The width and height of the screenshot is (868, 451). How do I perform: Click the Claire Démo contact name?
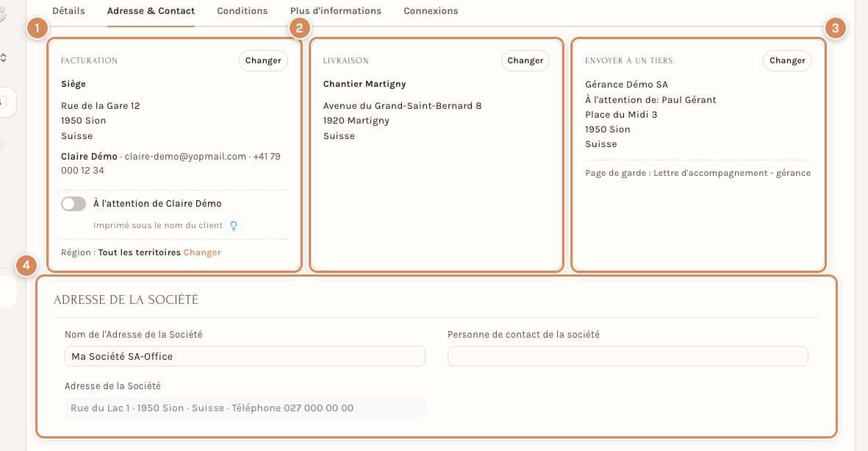pyautogui.click(x=89, y=156)
